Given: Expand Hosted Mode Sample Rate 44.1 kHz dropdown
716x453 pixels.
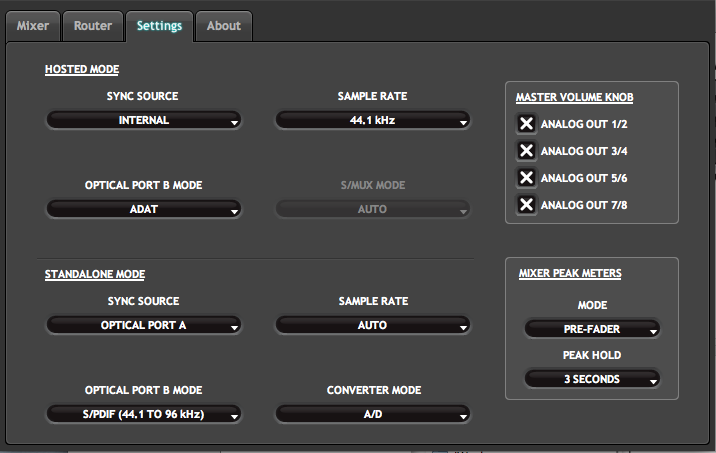Looking at the screenshot, I should [372, 121].
